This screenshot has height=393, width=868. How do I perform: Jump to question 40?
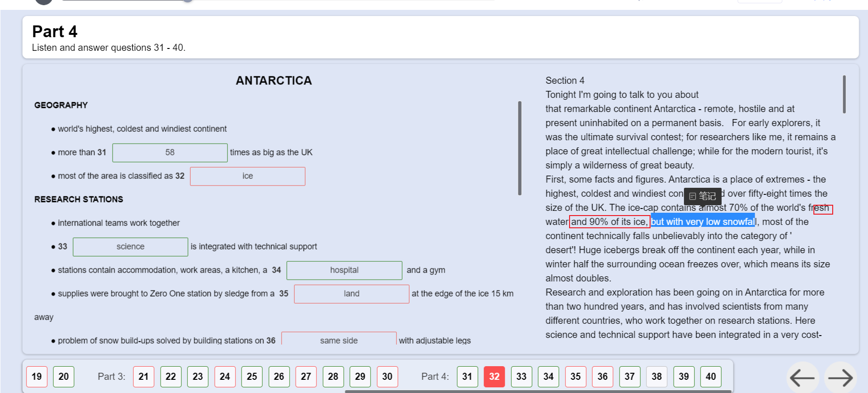(711, 377)
